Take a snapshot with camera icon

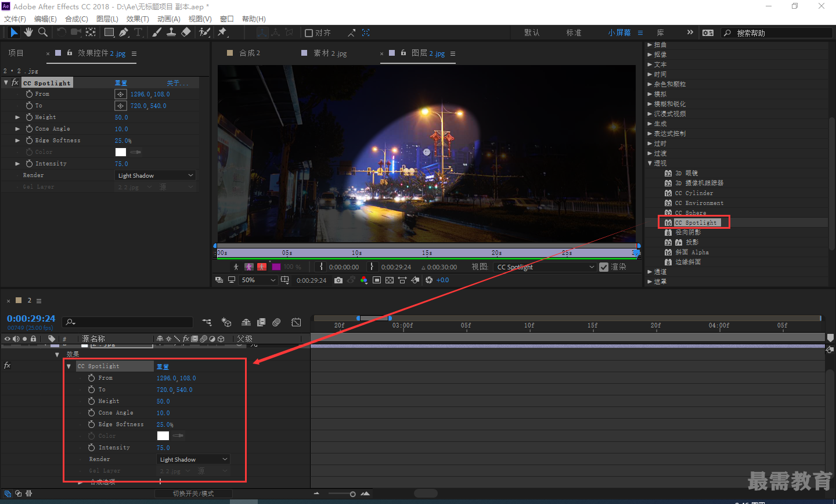pos(338,280)
